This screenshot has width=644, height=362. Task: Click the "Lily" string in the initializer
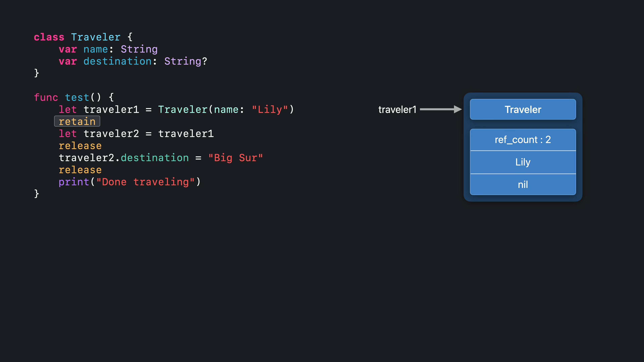click(x=270, y=109)
